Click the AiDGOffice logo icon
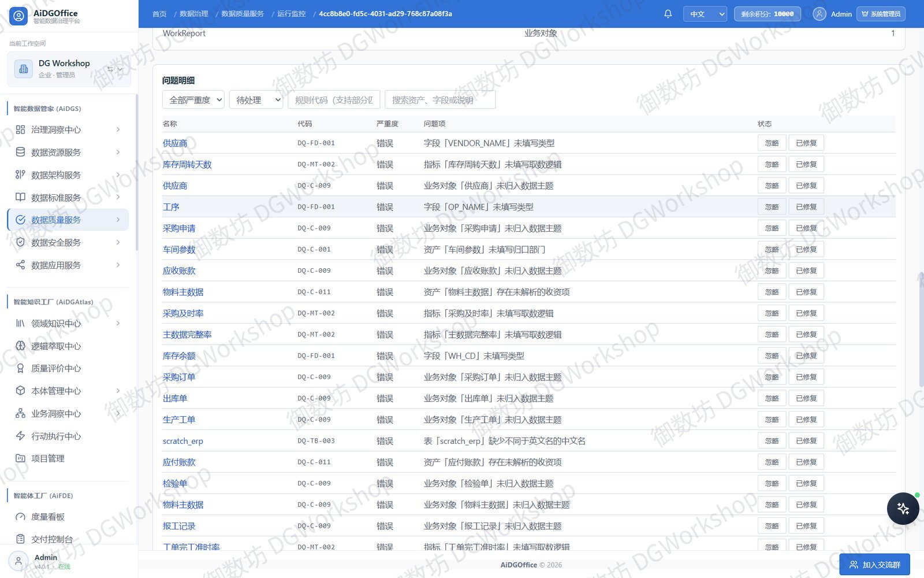 pos(19,16)
